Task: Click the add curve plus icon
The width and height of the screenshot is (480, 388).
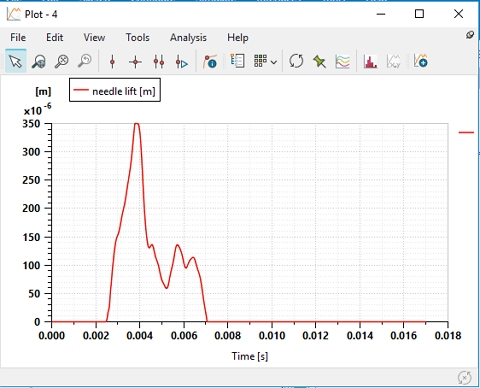Action: [420, 61]
